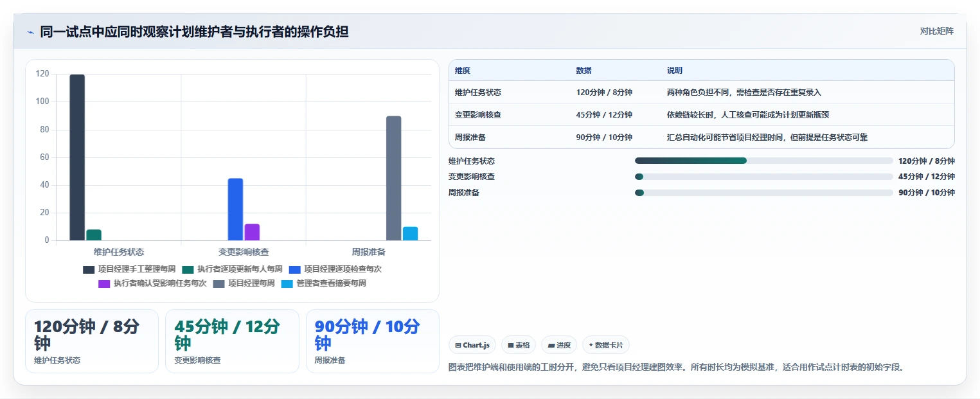Click x-axis label 维护任务状态 in chart
980x399 pixels.
pos(119,252)
